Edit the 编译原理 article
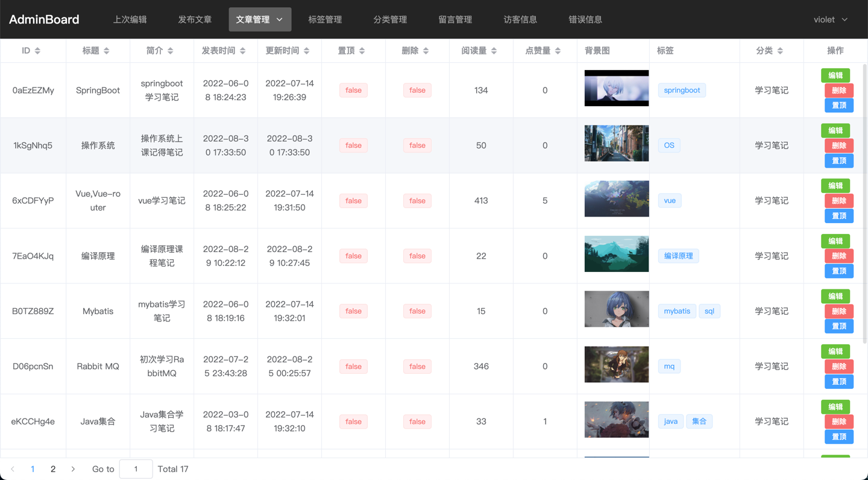This screenshot has width=868, height=480. tap(835, 241)
